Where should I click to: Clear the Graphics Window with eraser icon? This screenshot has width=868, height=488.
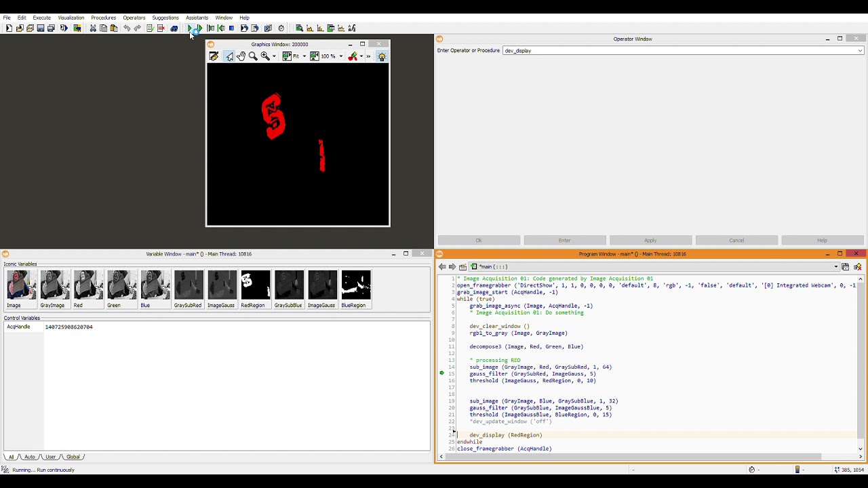214,56
